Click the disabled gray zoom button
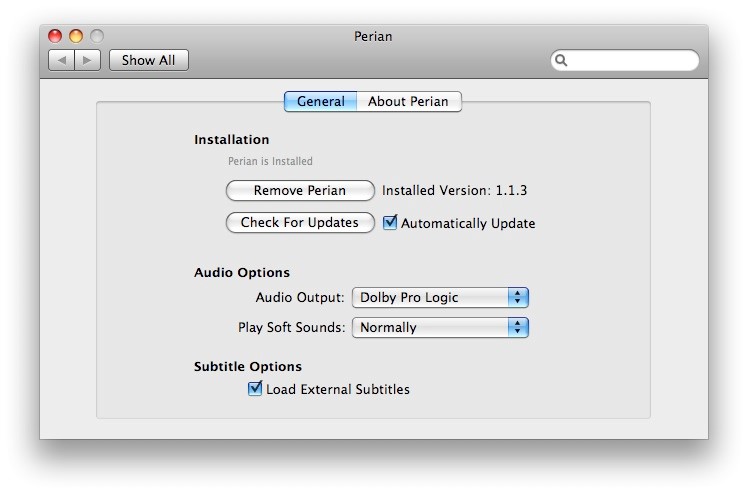 tap(97, 36)
